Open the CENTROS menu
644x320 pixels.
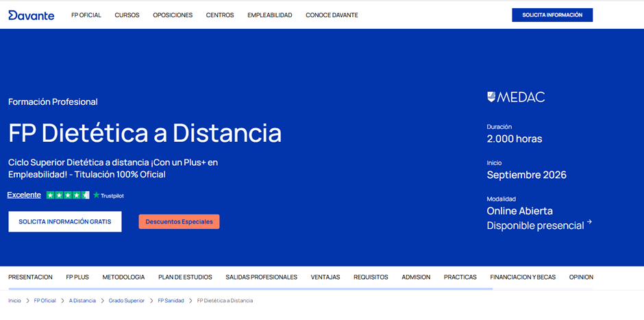[x=220, y=15]
